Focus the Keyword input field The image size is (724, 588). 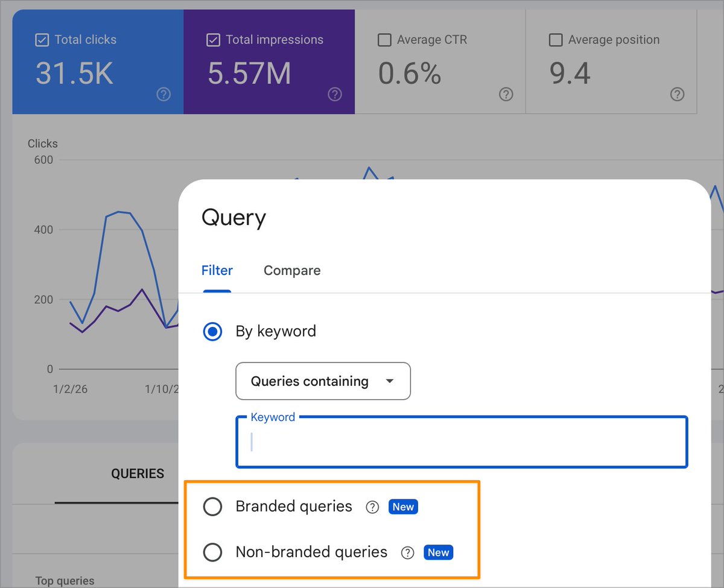(462, 442)
